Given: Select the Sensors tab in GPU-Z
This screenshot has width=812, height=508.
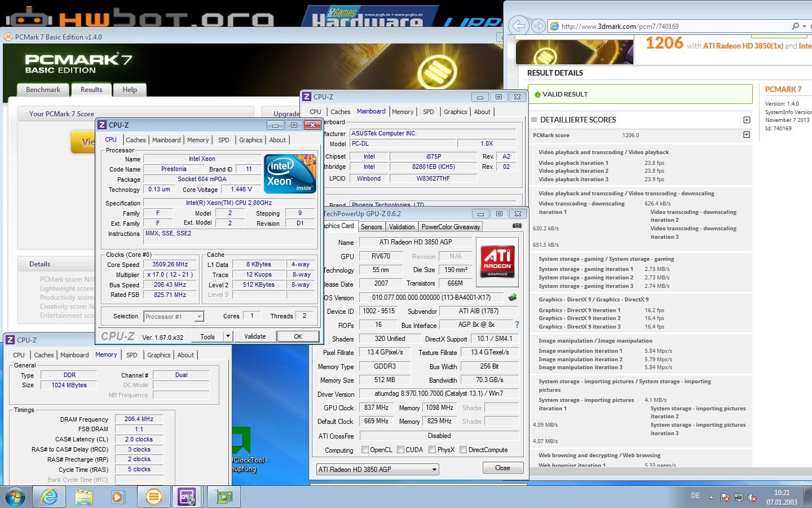Looking at the screenshot, I should 372,227.
